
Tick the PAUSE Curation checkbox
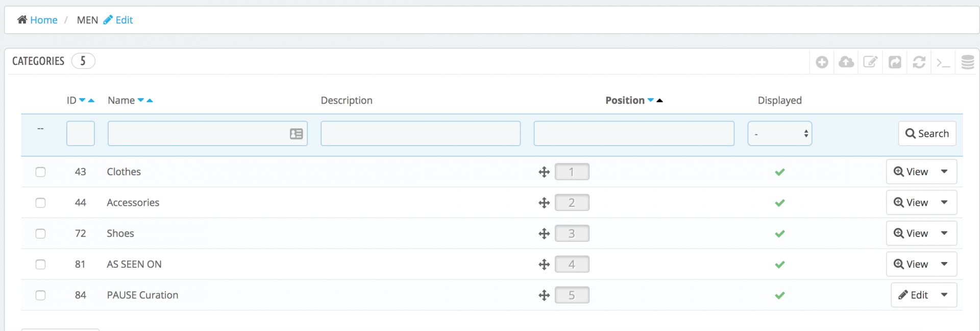pos(41,295)
